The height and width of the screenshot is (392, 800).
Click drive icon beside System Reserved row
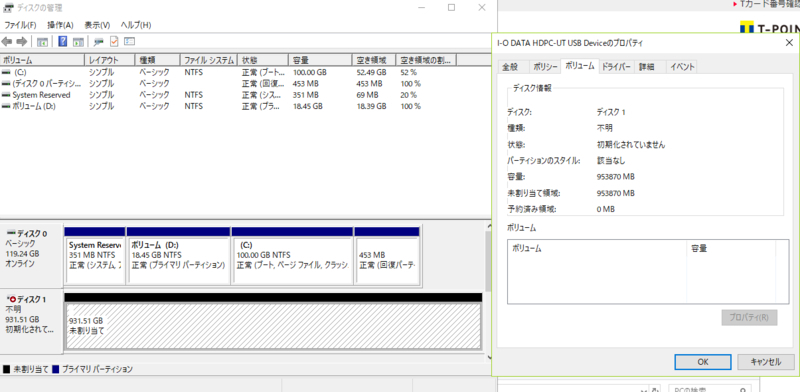click(6, 95)
